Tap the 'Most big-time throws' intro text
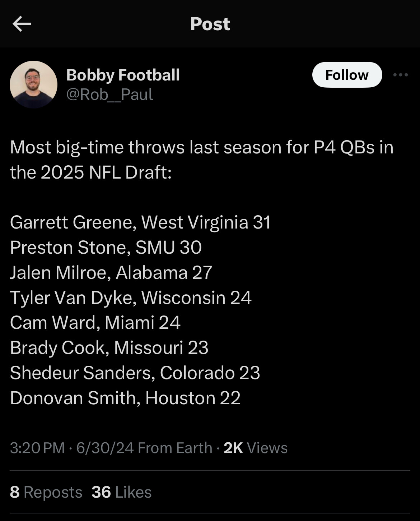The width and height of the screenshot is (420, 521). pos(201,160)
